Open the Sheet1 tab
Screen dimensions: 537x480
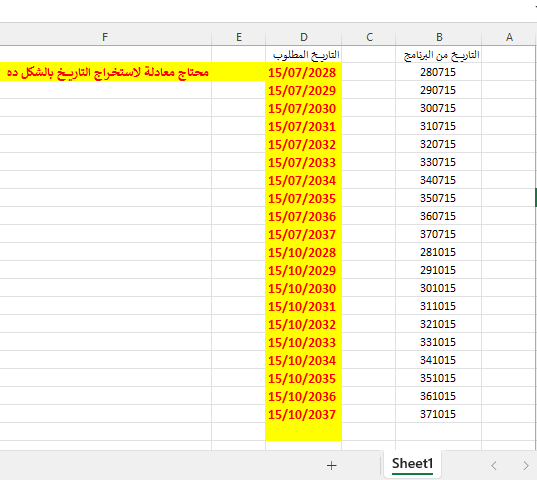coord(412,464)
